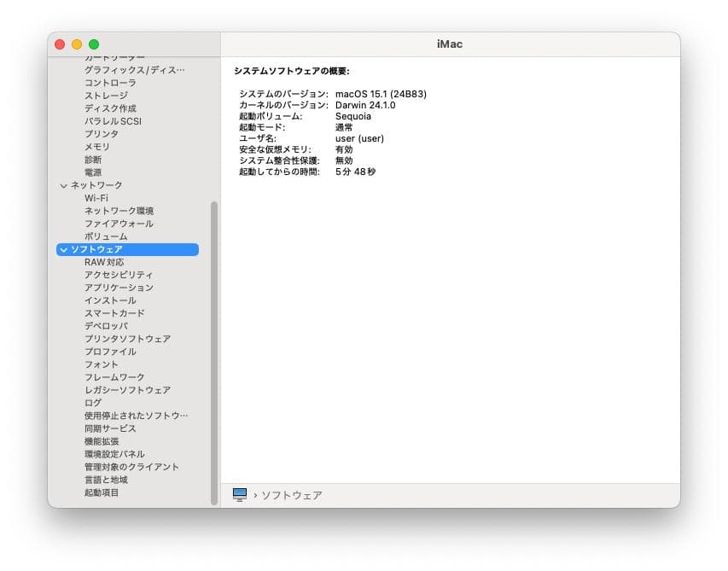Viewport: 728px width, 571px height.
Task: Select 言語と地域 in sidebar
Action: point(106,480)
